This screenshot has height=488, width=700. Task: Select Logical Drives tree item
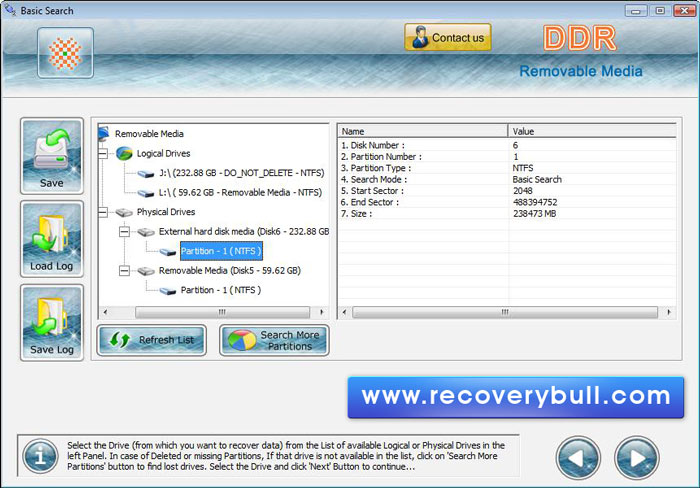coord(163,153)
